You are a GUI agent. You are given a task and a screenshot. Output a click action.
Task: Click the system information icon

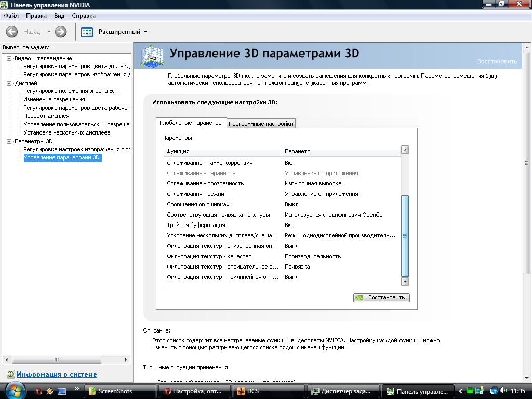(x=10, y=374)
